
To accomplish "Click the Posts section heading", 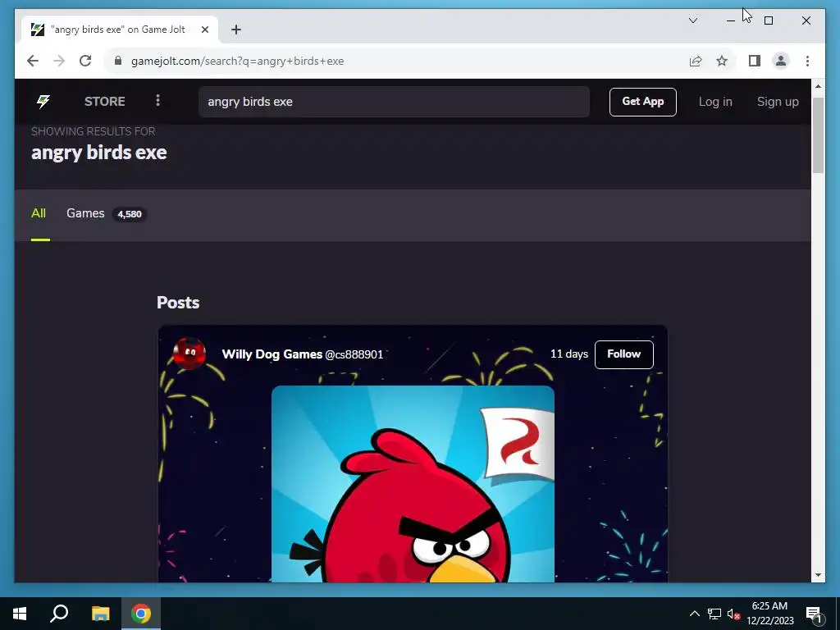I will (178, 303).
